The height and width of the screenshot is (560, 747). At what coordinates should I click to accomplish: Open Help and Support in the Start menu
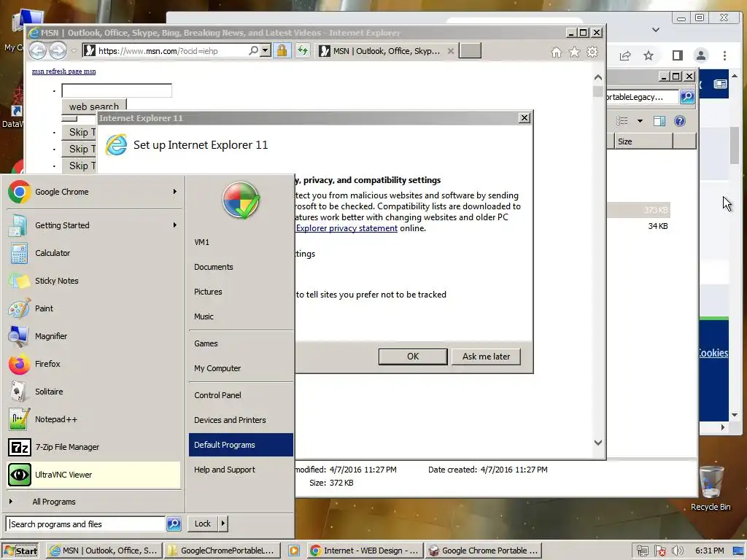point(241,470)
